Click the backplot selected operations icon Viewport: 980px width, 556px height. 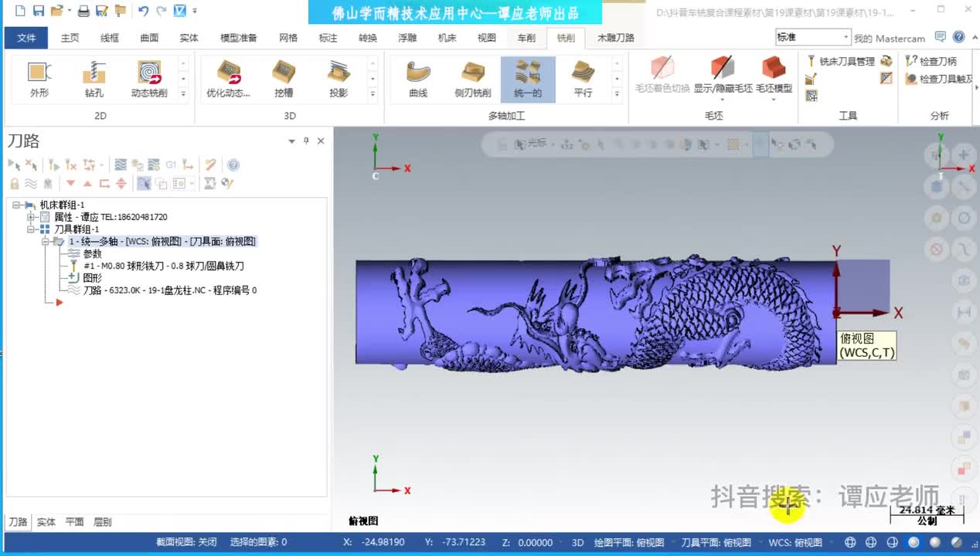120,164
